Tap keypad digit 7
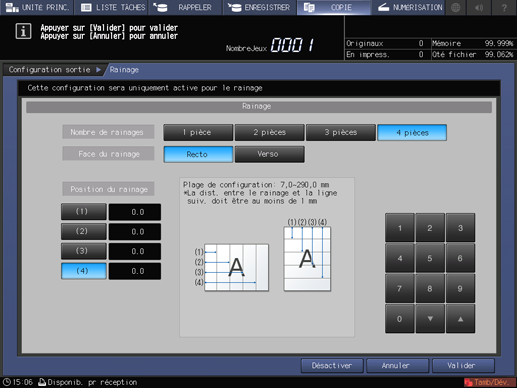Image resolution: width=517 pixels, height=388 pixels. pyautogui.click(x=400, y=288)
